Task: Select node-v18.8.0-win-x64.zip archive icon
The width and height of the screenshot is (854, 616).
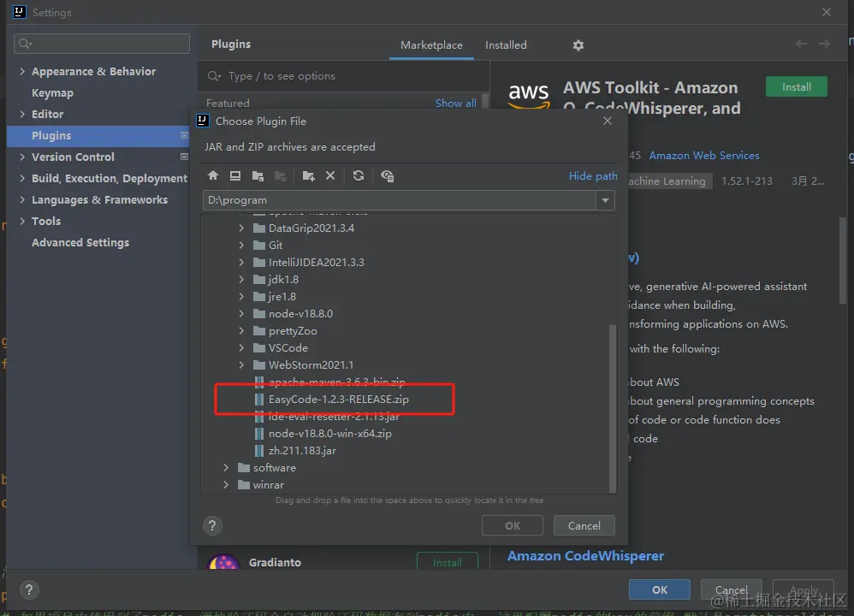Action: pyautogui.click(x=259, y=434)
